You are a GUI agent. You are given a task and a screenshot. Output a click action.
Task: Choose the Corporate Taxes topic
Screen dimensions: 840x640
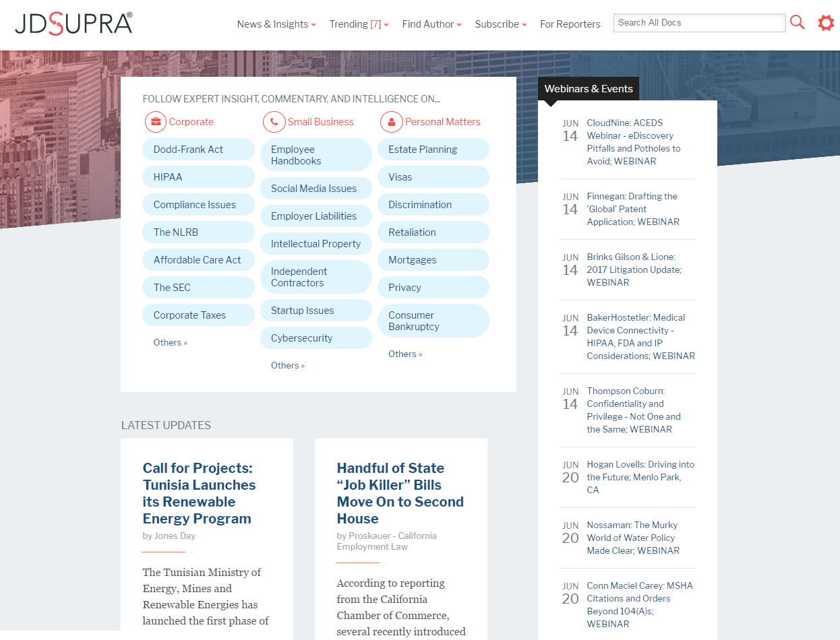(198, 315)
